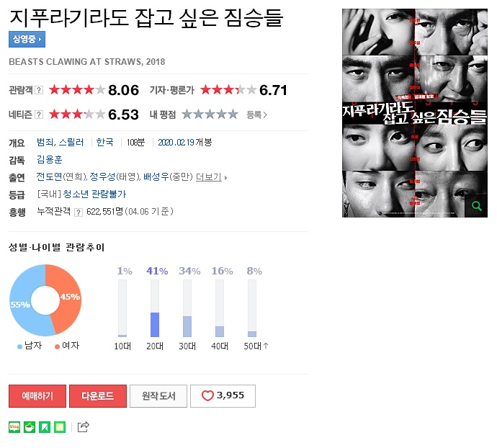This screenshot has width=497, height=448.
Task: Open help icon next to 누적관객
Action: (x=79, y=212)
